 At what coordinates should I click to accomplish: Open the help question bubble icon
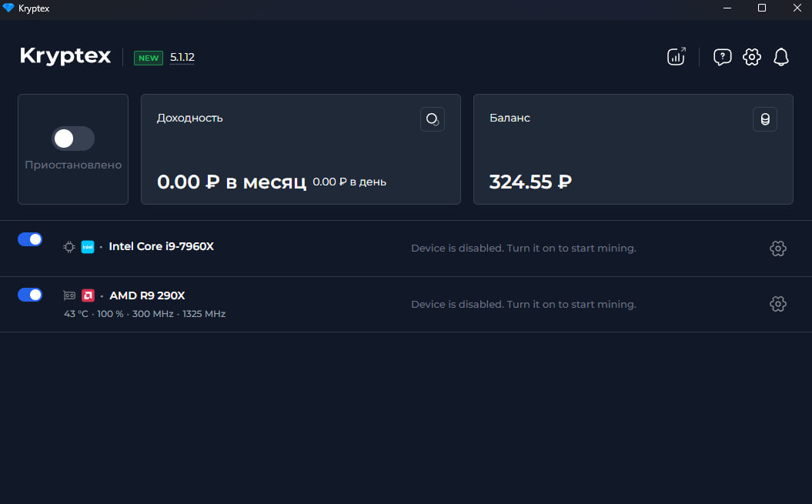pyautogui.click(x=722, y=56)
